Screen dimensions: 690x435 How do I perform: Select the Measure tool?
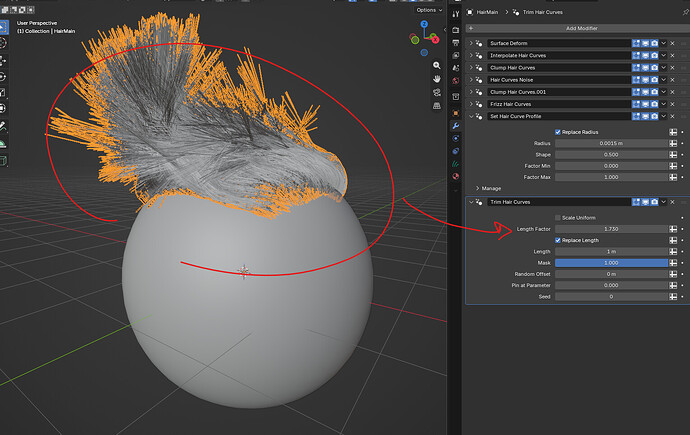(x=3, y=143)
